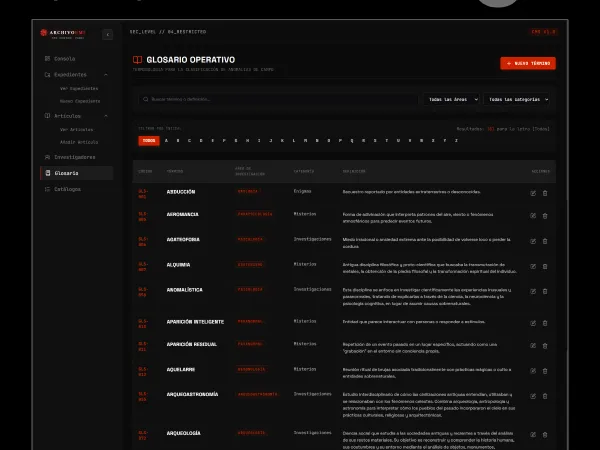Focus the term search field
Screen dimensions: 600x450
[x=278, y=99]
